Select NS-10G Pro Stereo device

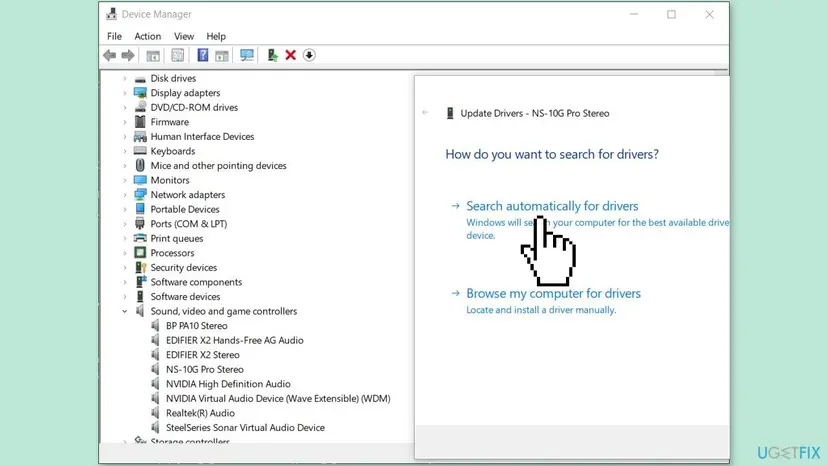[204, 369]
